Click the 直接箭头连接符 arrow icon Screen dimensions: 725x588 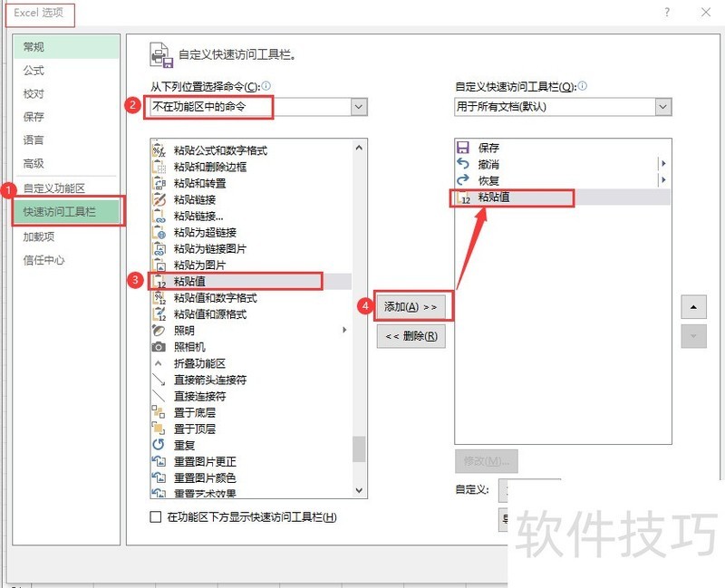[159, 380]
